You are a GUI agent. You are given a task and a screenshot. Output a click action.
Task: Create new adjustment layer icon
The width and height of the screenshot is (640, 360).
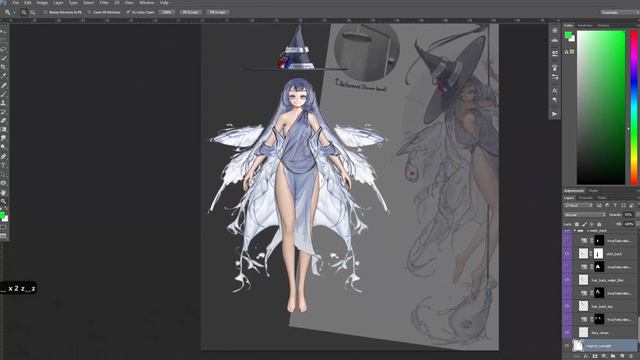pyautogui.click(x=604, y=356)
